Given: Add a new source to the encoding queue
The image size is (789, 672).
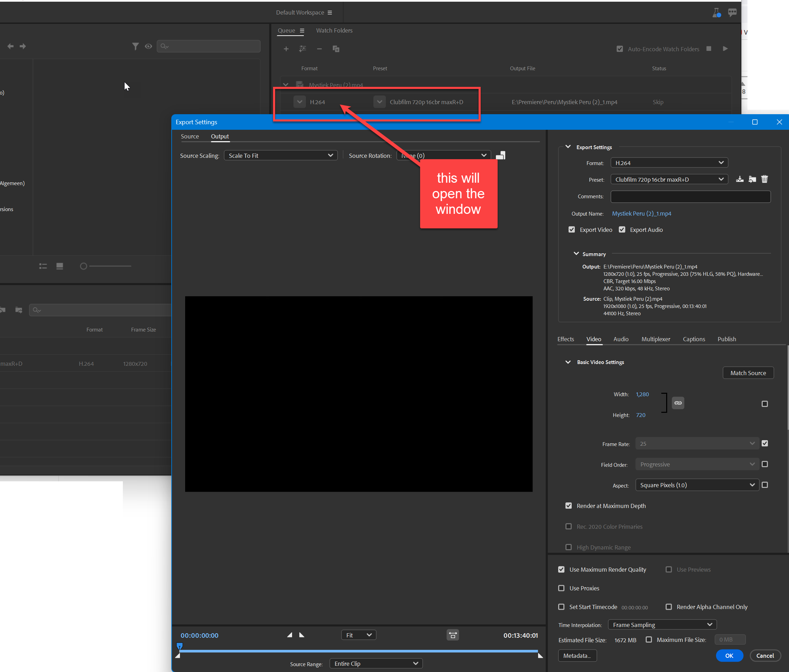Looking at the screenshot, I should [x=286, y=49].
